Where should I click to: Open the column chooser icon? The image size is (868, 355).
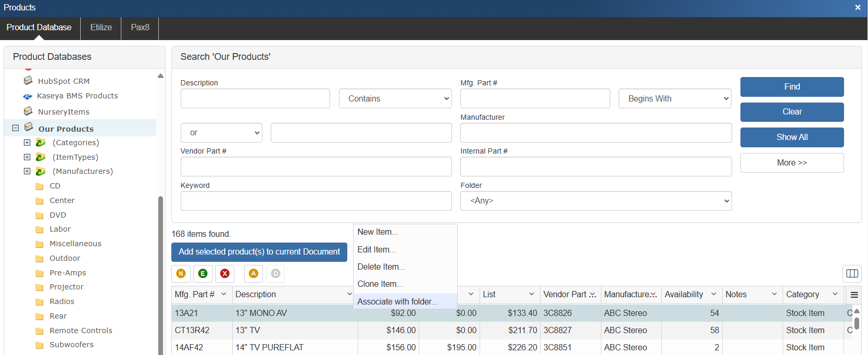tap(852, 273)
